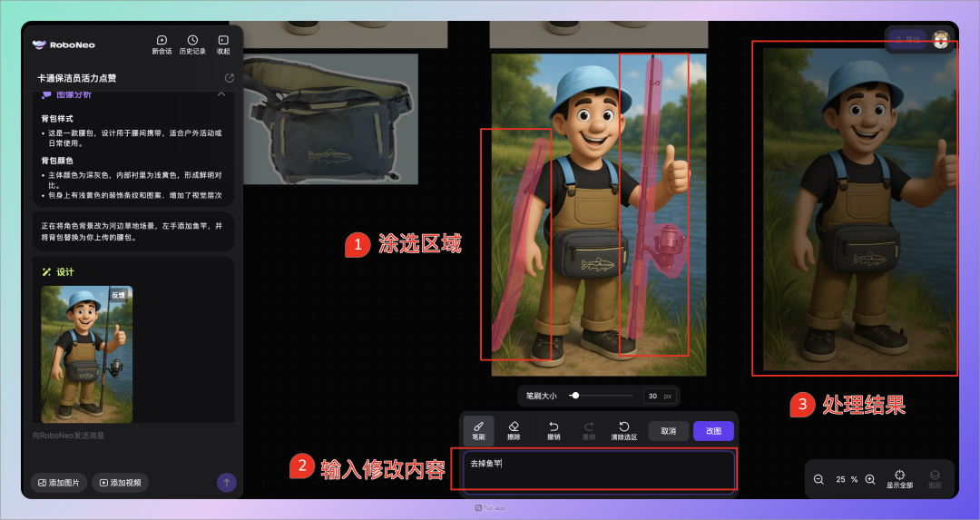Click the 取消 cancel button

[668, 431]
